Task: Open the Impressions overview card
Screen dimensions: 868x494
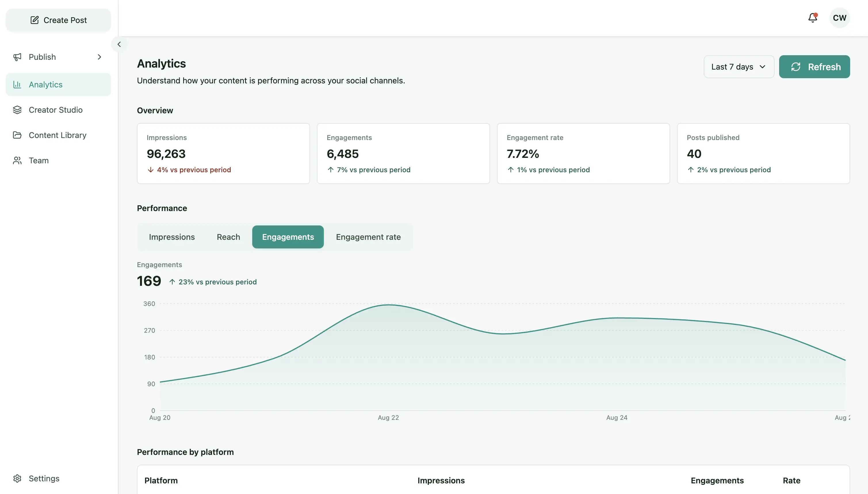Action: click(x=223, y=154)
